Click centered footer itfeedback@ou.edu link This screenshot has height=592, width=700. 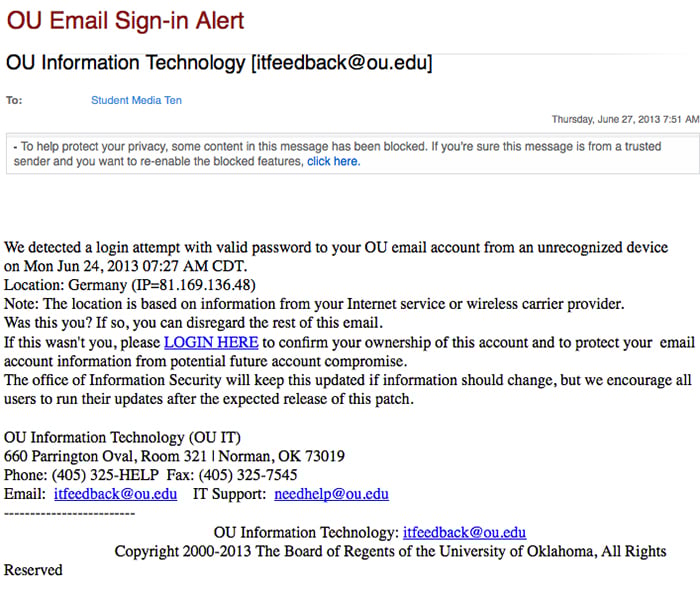(464, 533)
